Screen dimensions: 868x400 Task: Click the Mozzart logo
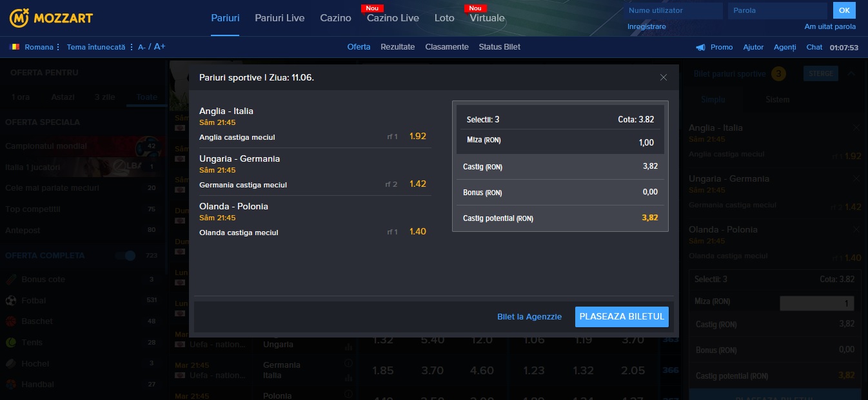tap(51, 18)
